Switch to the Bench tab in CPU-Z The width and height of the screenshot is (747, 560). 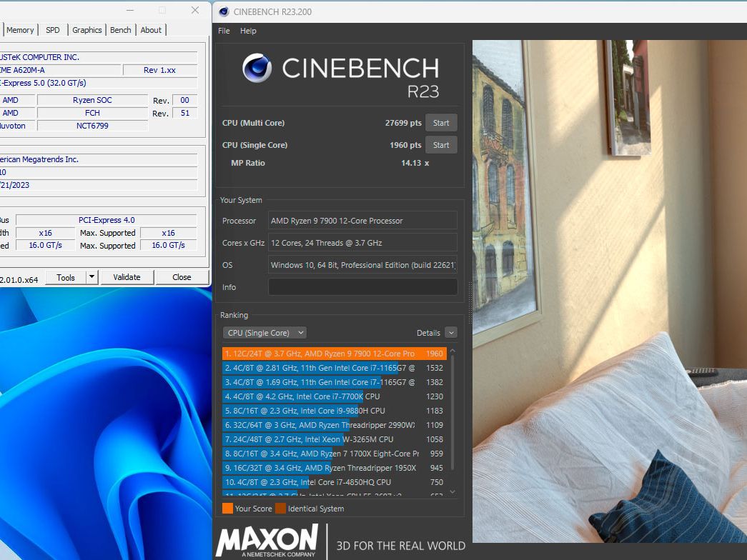(x=120, y=30)
